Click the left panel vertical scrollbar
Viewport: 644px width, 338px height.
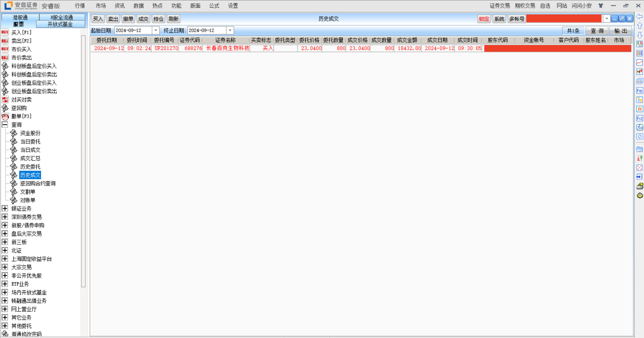pyautogui.click(x=83, y=161)
